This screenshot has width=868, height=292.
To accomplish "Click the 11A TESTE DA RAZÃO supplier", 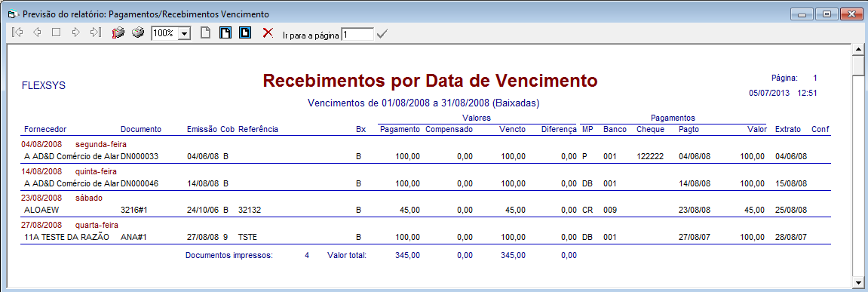I will 67,237.
